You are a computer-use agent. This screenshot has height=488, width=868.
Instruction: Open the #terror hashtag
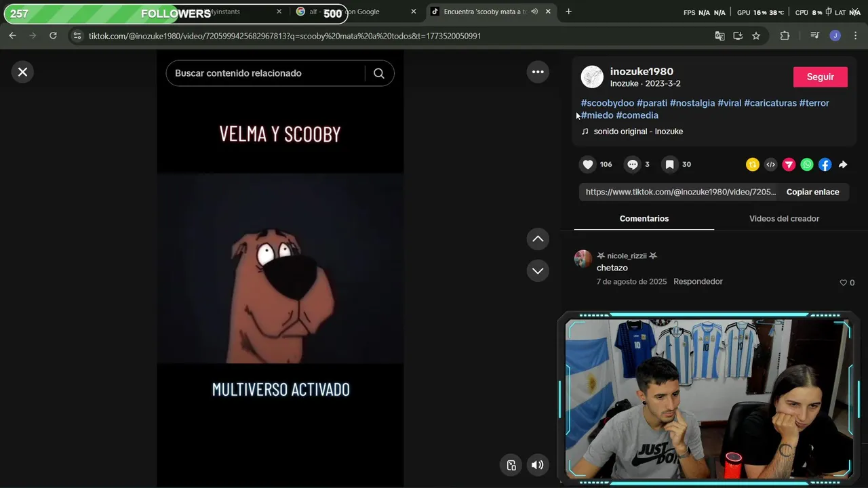coord(814,103)
